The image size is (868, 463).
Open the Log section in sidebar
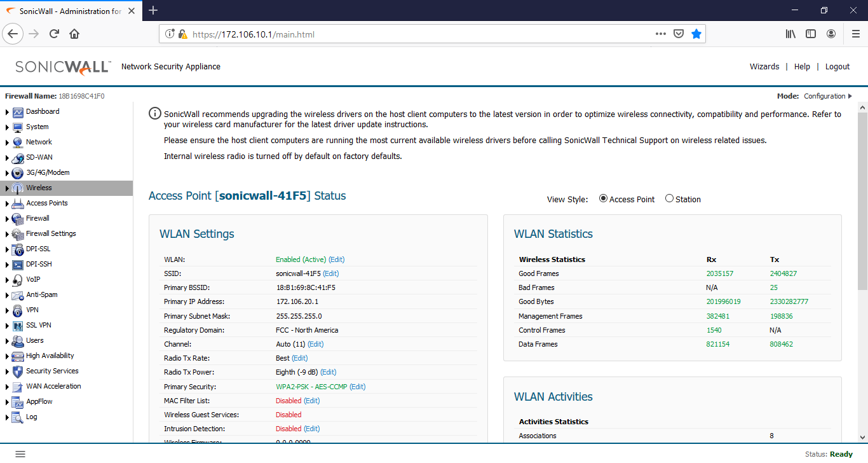click(x=31, y=417)
